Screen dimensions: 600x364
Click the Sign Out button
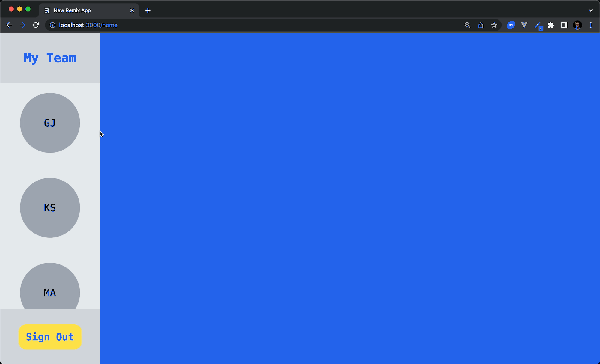[x=50, y=337]
